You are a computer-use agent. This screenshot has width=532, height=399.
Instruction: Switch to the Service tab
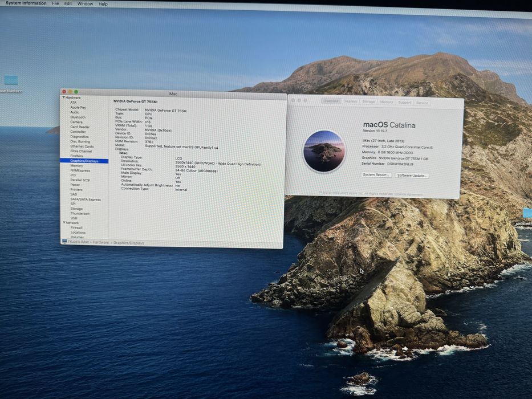[422, 103]
